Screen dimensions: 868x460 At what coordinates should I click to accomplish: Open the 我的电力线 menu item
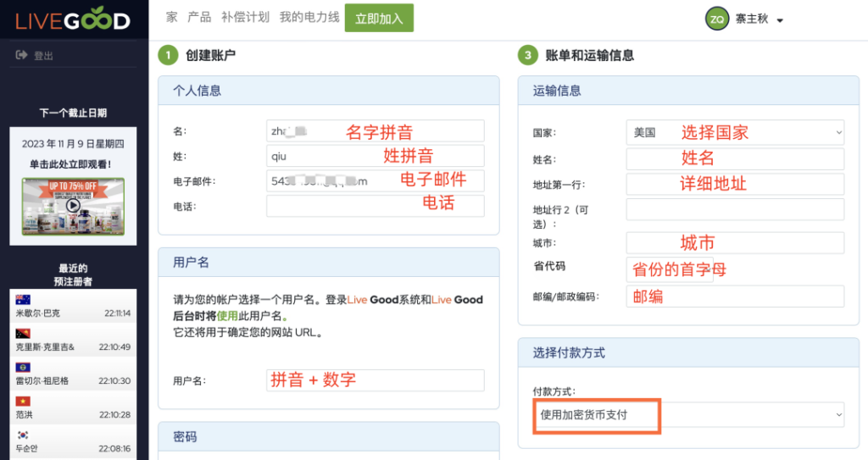309,17
